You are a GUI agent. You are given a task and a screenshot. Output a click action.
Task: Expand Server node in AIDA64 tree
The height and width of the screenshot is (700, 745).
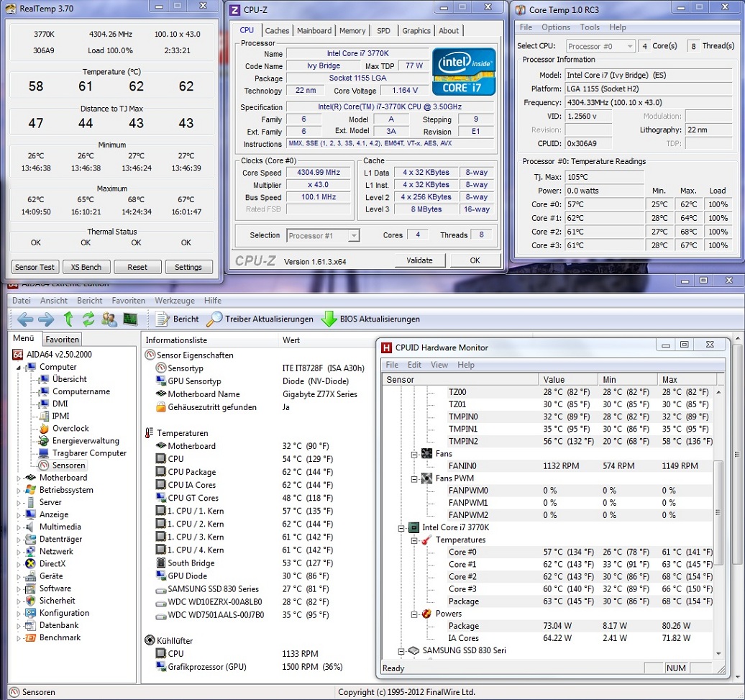tap(19, 503)
